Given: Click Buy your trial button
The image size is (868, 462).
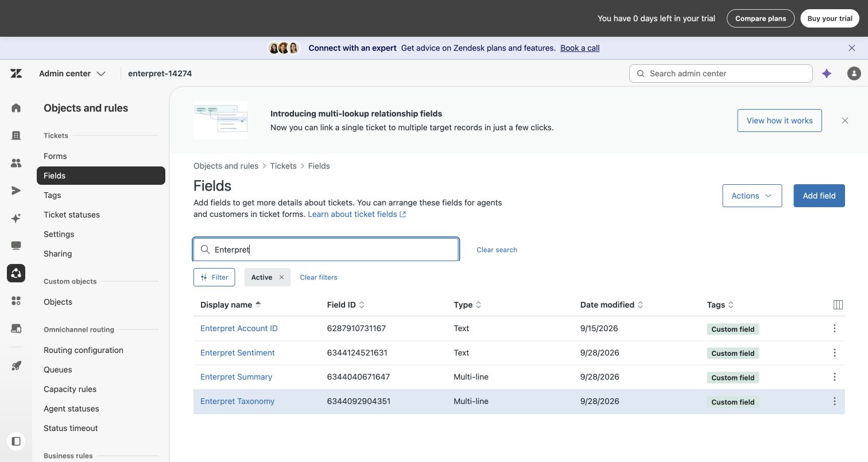Looking at the screenshot, I should pos(830,18).
